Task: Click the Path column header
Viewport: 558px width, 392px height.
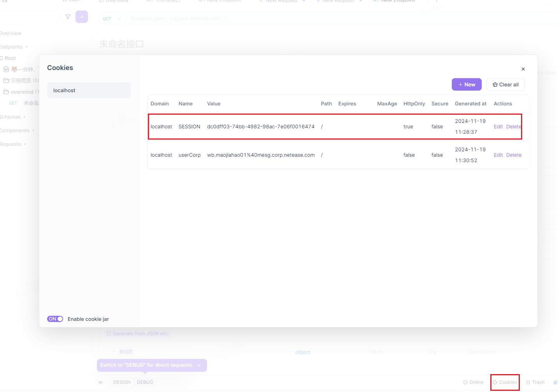Action: tap(326, 103)
